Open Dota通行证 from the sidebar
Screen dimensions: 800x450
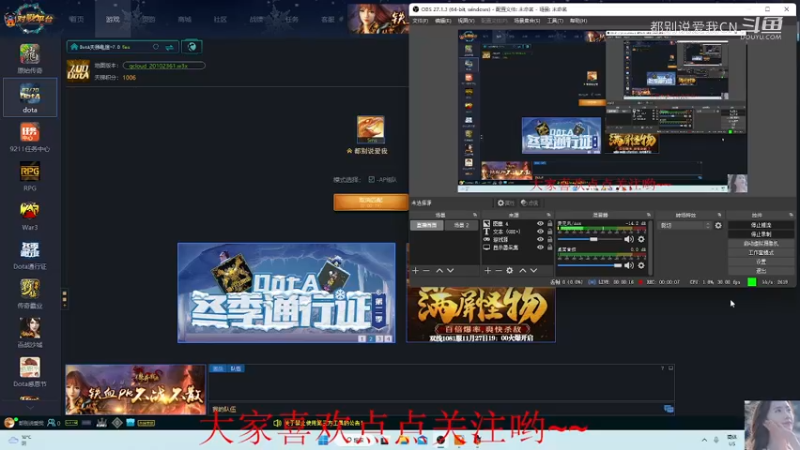tap(30, 251)
